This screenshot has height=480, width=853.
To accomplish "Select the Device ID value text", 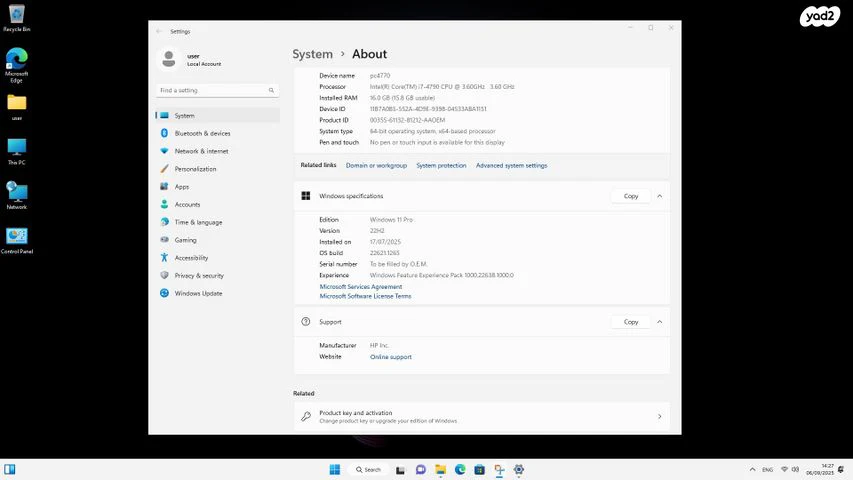I will click(x=428, y=109).
